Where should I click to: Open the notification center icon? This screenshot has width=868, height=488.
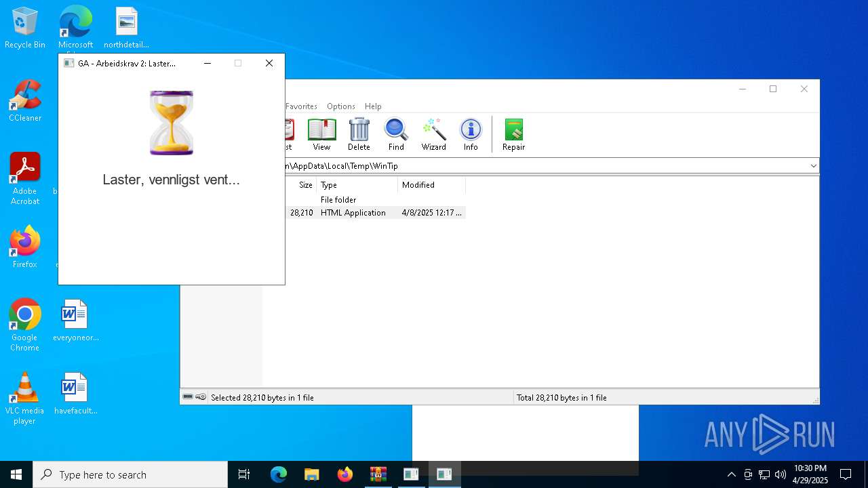click(846, 474)
